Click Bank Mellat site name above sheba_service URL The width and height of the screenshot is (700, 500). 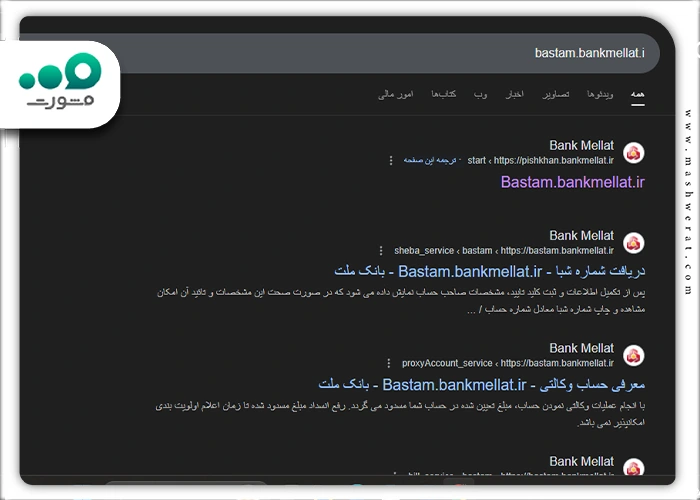point(582,236)
